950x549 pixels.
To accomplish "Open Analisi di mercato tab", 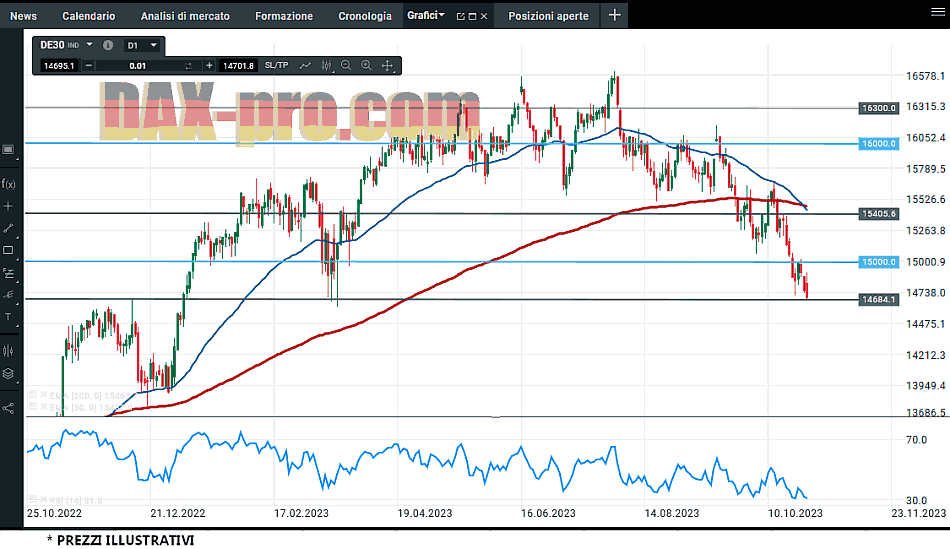I will coord(185,16).
